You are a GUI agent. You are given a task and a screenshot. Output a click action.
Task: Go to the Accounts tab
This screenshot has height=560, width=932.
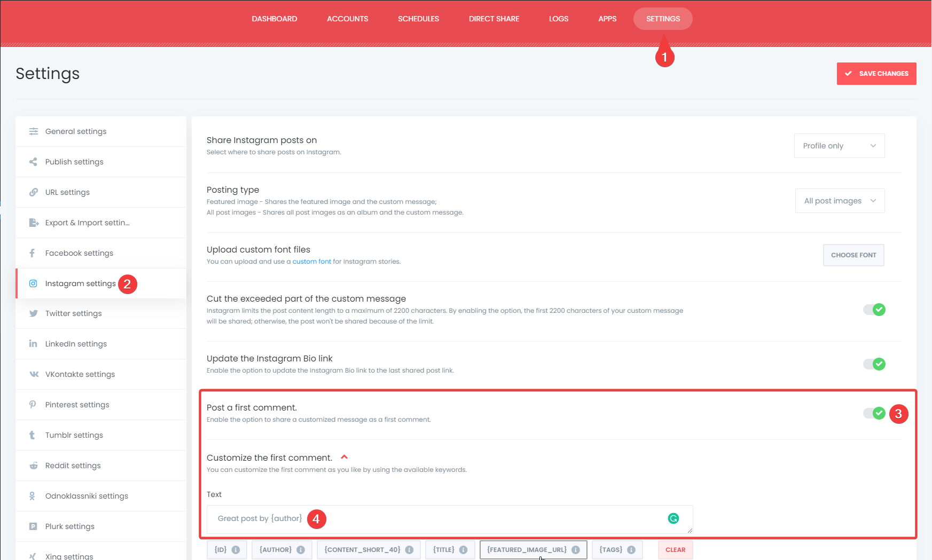(348, 19)
